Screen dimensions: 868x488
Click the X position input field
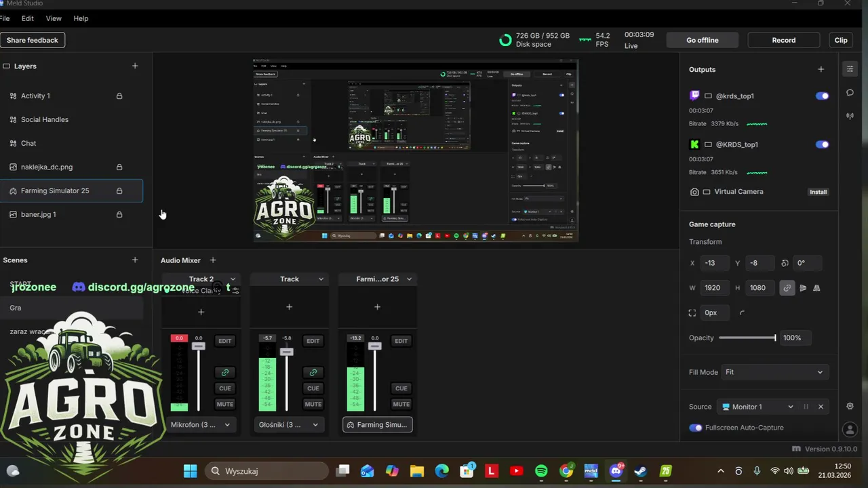(x=716, y=263)
